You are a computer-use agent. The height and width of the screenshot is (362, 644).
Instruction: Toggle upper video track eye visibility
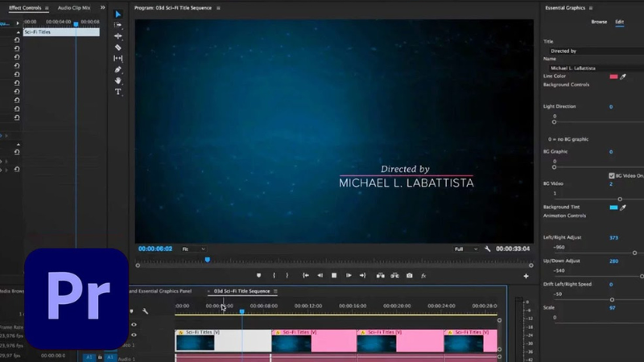[134, 325]
